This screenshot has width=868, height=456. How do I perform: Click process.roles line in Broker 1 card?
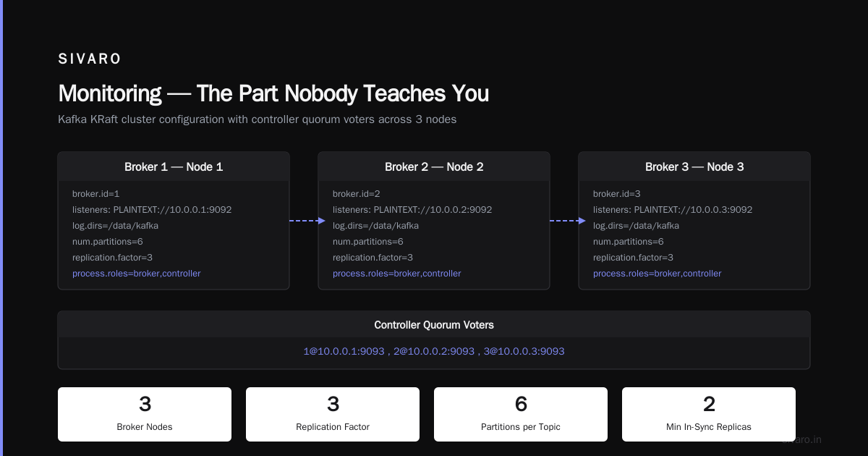137,274
